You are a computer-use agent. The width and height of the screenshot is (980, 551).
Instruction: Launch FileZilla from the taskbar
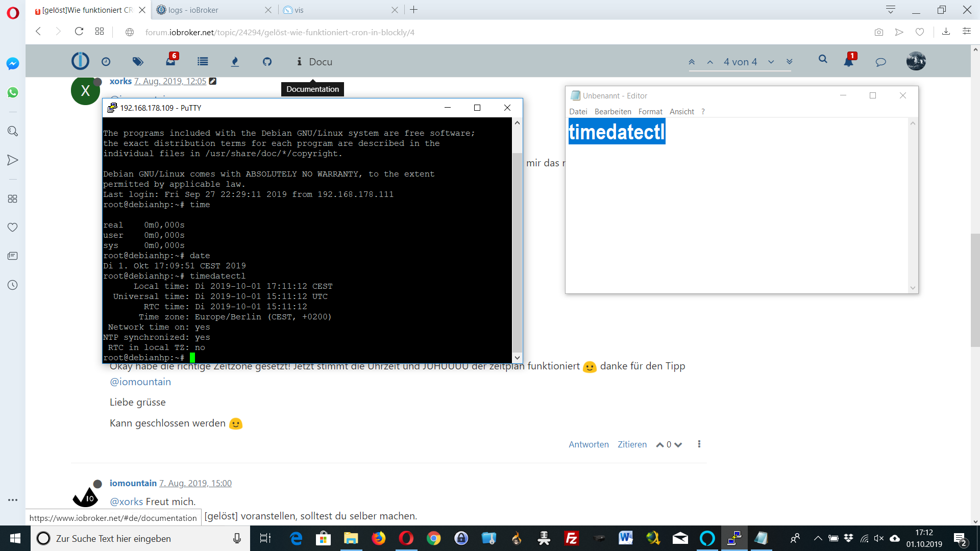tap(572, 538)
